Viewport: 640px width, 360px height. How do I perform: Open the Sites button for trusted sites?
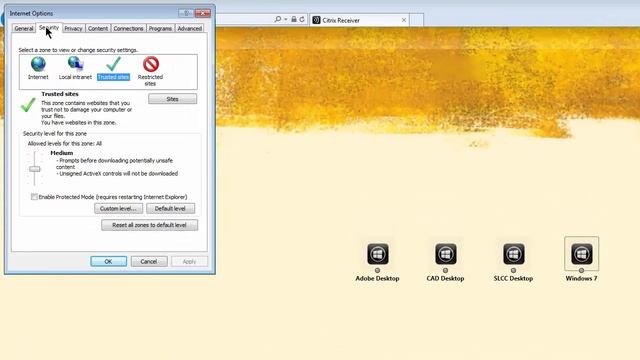tap(172, 99)
